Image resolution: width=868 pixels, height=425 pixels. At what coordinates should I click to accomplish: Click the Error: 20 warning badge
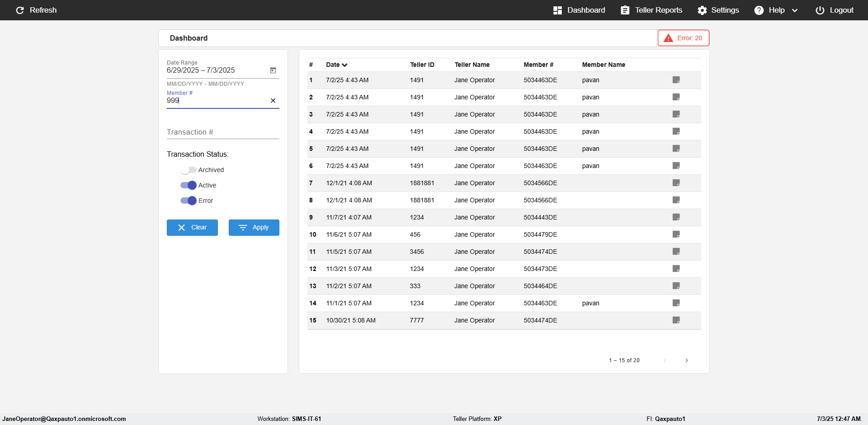pos(683,38)
